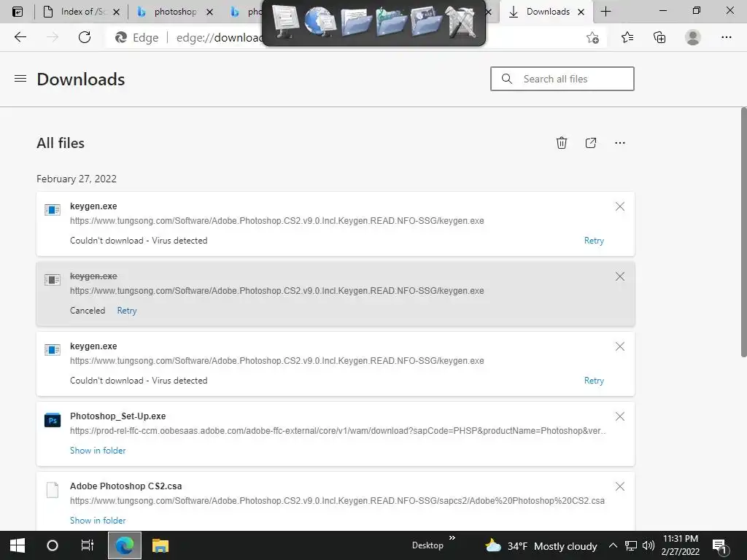Open Edge Settings and more menu
The height and width of the screenshot is (560, 747).
tap(726, 37)
